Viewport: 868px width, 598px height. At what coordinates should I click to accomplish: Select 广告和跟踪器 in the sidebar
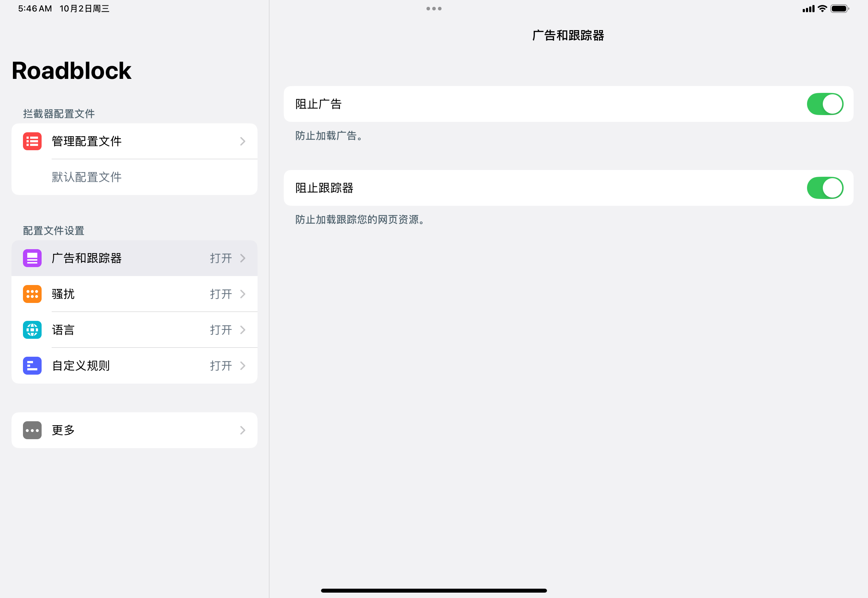click(135, 258)
